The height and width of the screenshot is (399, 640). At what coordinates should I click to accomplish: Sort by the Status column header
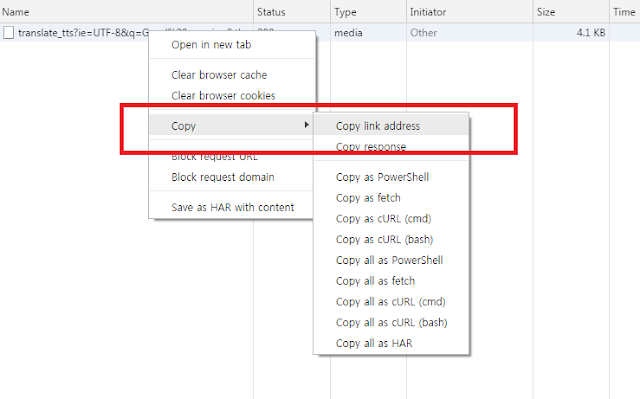point(292,11)
